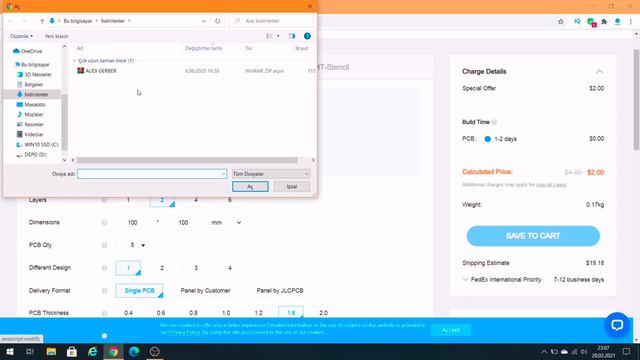Select 1-2 days PCB build time radio
The image size is (640, 360).
[x=487, y=139]
